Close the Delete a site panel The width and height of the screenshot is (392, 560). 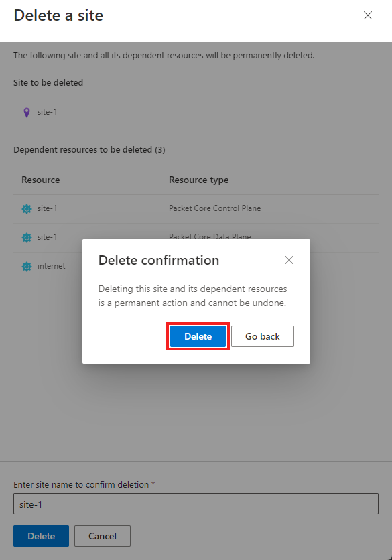(x=368, y=15)
